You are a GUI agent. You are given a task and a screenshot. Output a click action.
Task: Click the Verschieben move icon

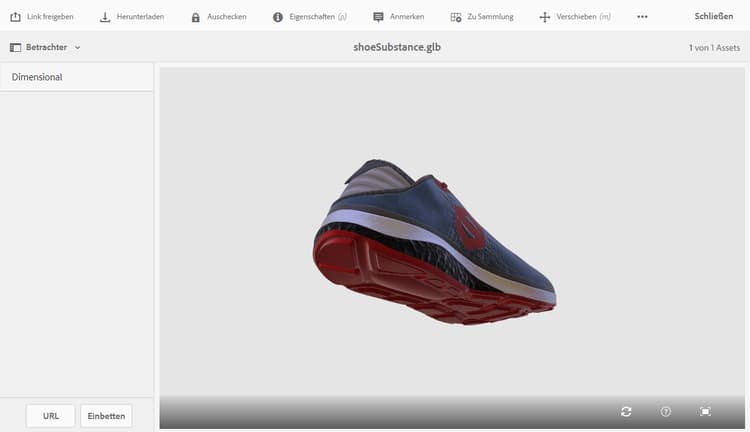point(544,17)
